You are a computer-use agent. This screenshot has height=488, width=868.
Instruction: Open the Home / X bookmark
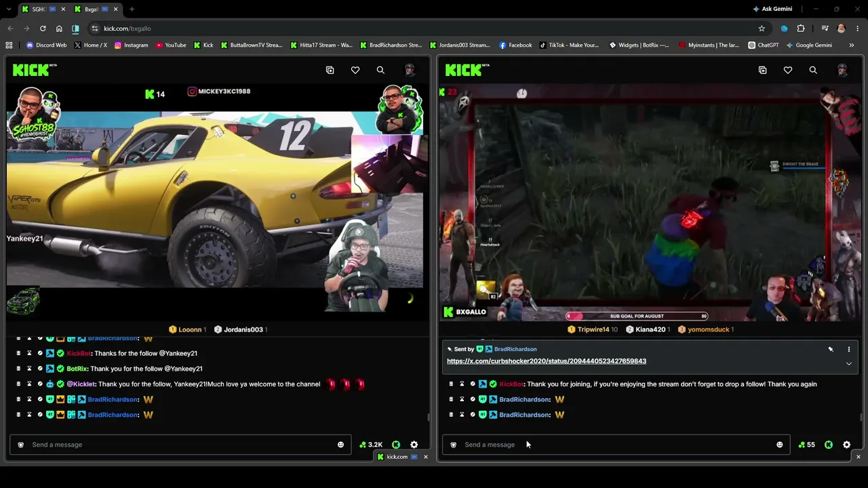tap(90, 45)
